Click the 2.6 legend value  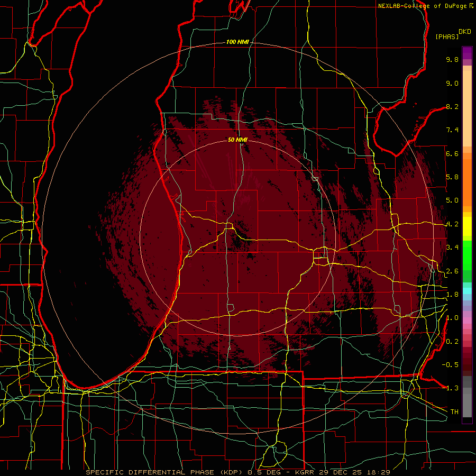(x=452, y=271)
